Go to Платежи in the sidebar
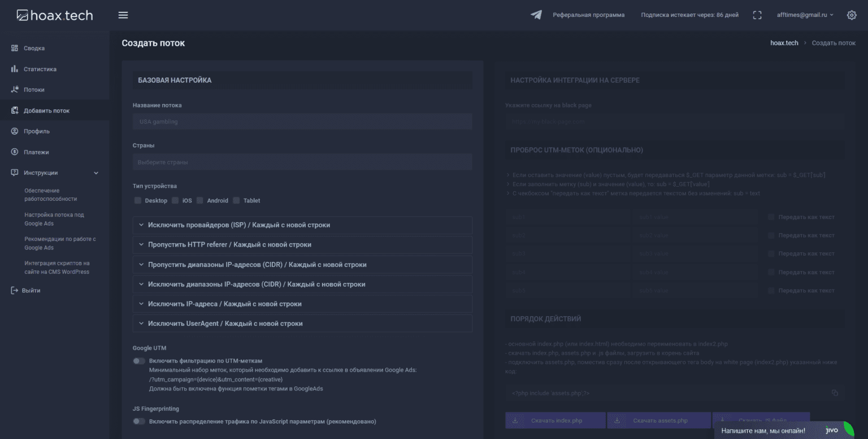 [x=36, y=152]
